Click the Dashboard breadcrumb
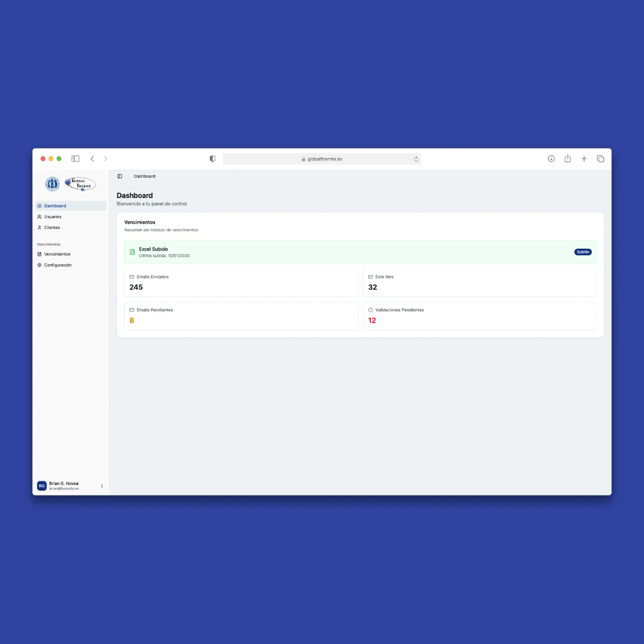 point(144,176)
